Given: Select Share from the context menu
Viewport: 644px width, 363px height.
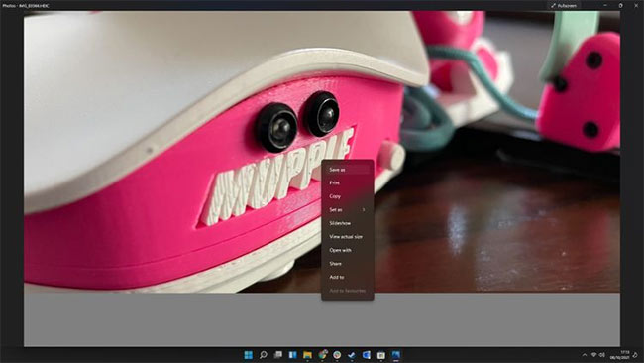Looking at the screenshot, I should (347, 264).
